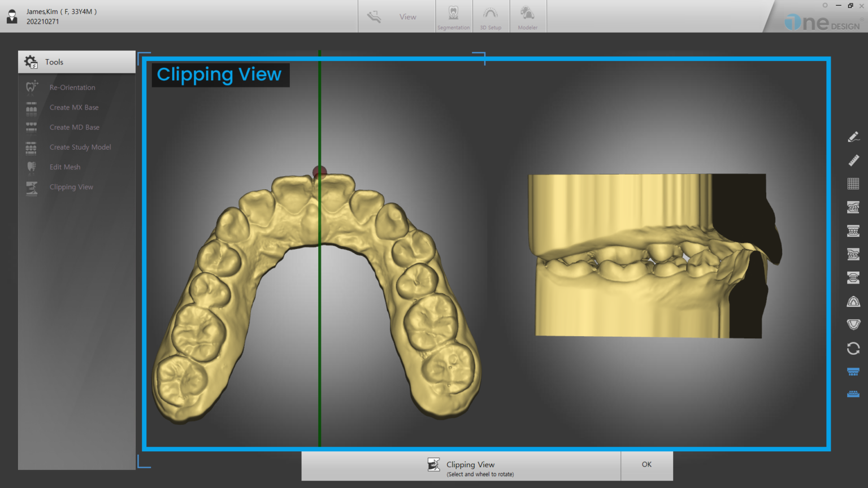
Task: Select the ruler measurement tool
Action: coord(853,160)
